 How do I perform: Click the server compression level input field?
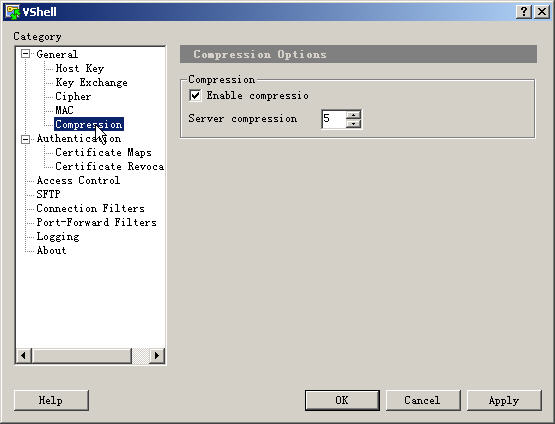click(334, 119)
